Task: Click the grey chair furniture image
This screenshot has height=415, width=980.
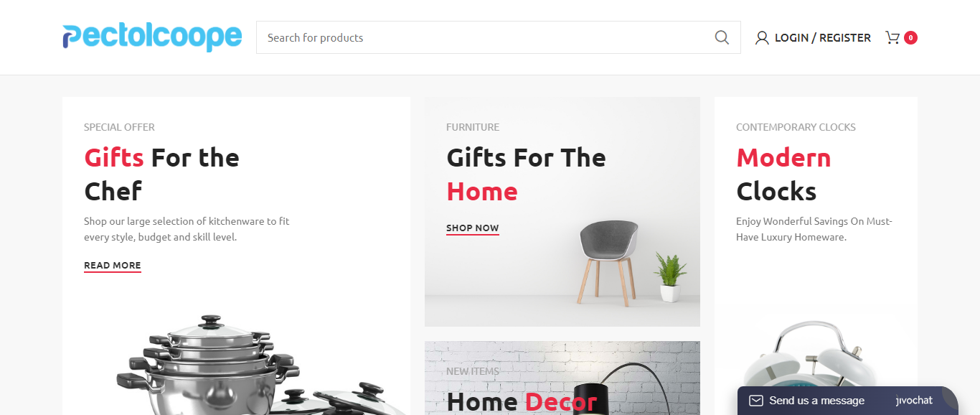Action: [608, 262]
